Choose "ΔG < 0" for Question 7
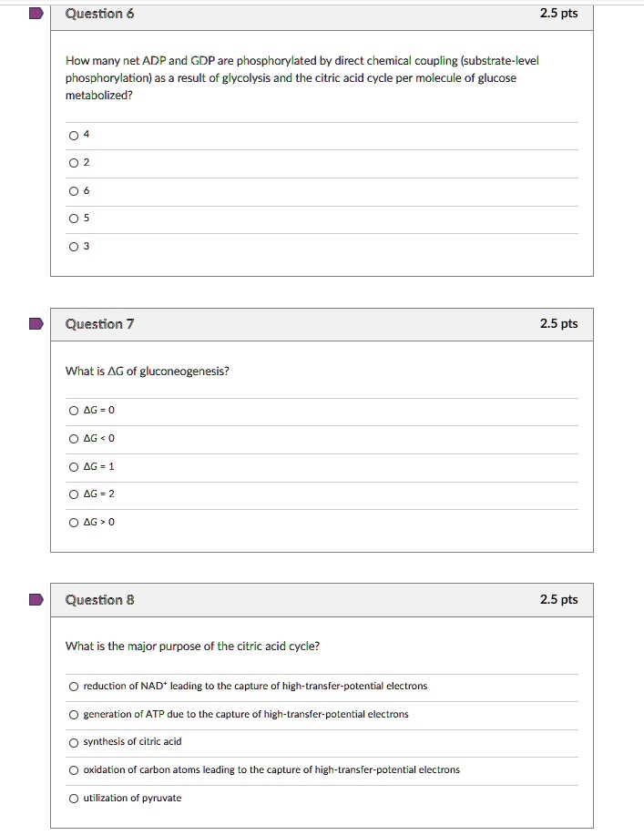644x835 pixels. (x=73, y=439)
